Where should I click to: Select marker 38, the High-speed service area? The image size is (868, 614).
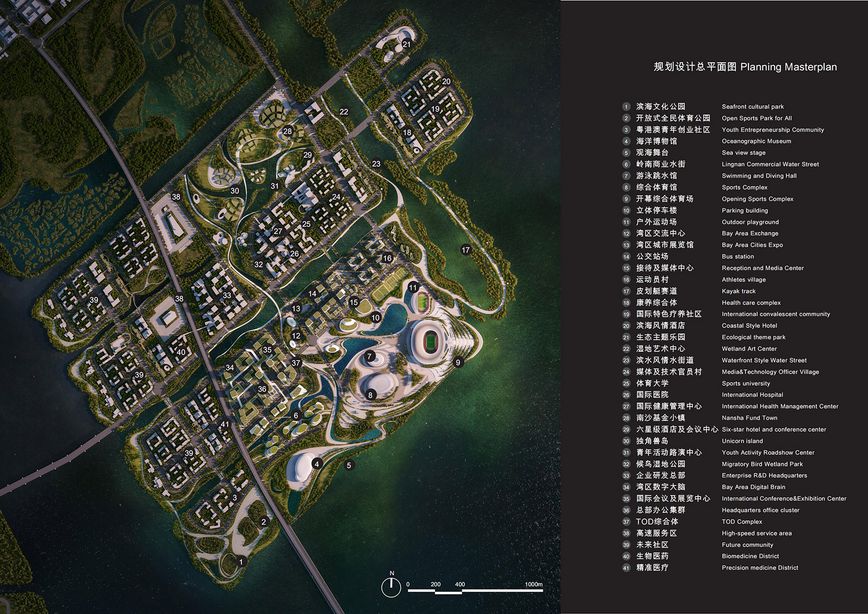(x=176, y=196)
